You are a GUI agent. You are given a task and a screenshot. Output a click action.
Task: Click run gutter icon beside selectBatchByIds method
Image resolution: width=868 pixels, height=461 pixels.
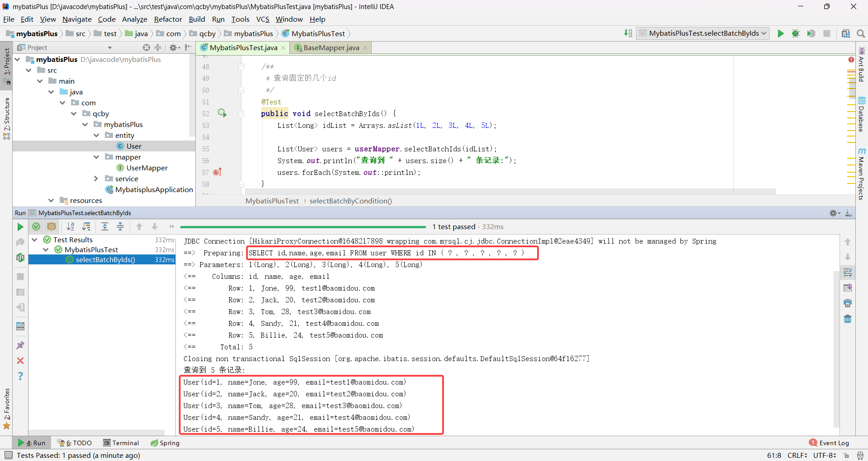click(222, 113)
